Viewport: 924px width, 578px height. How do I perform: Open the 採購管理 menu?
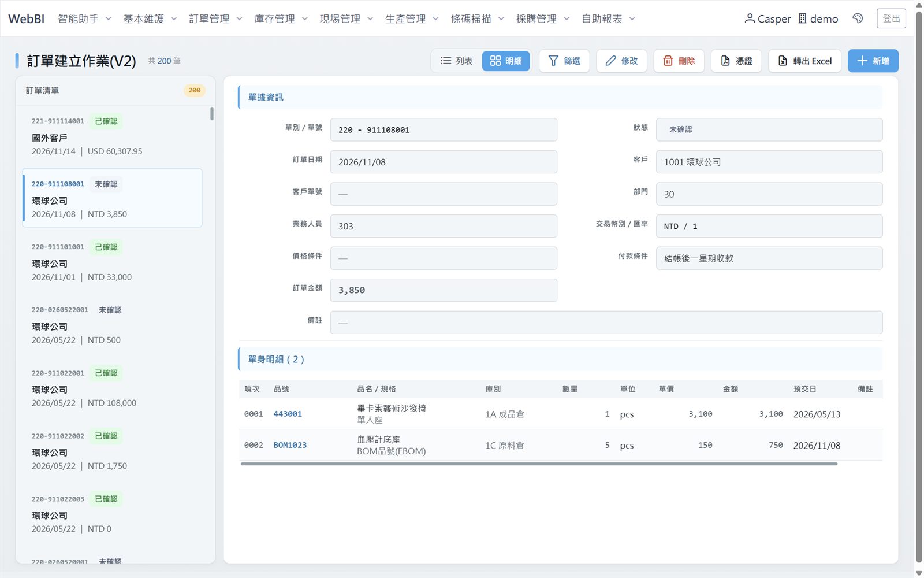(543, 18)
